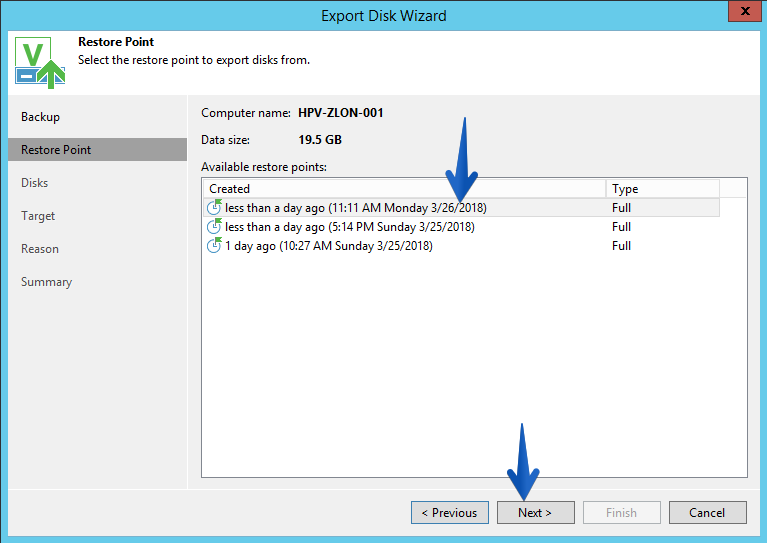
Task: Click the greyed-out Finish button
Action: (622, 512)
